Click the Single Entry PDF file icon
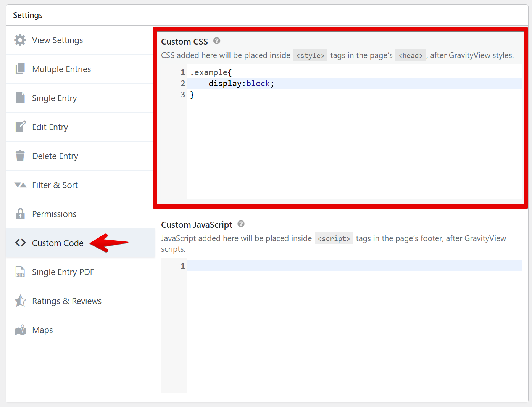This screenshot has height=407, width=532. point(20,272)
